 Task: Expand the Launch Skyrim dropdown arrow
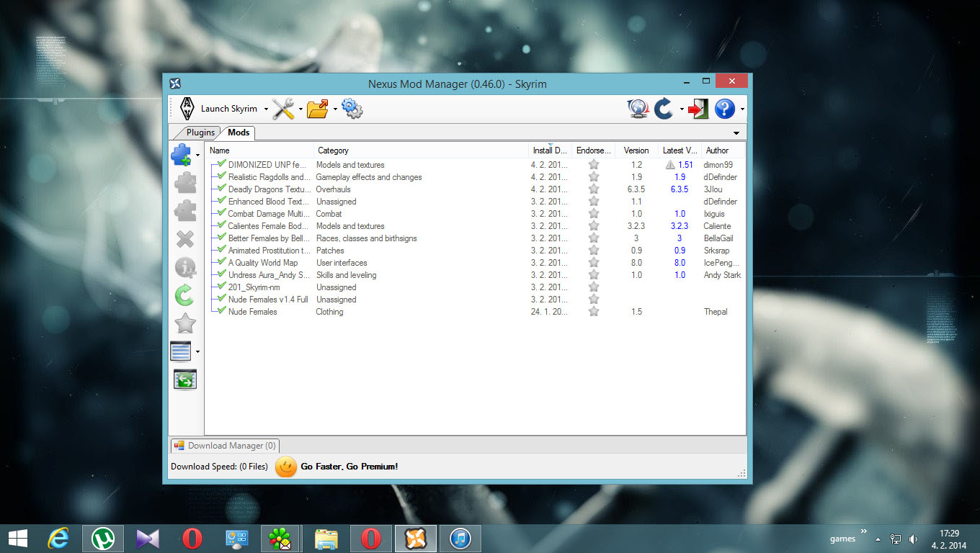pyautogui.click(x=266, y=109)
